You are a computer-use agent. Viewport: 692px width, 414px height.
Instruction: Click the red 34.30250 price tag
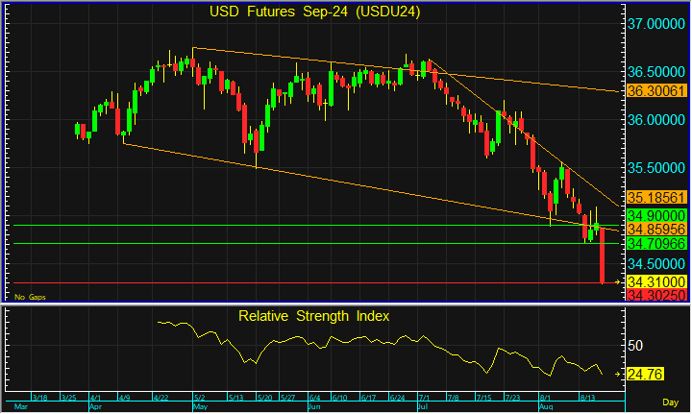tap(655, 296)
